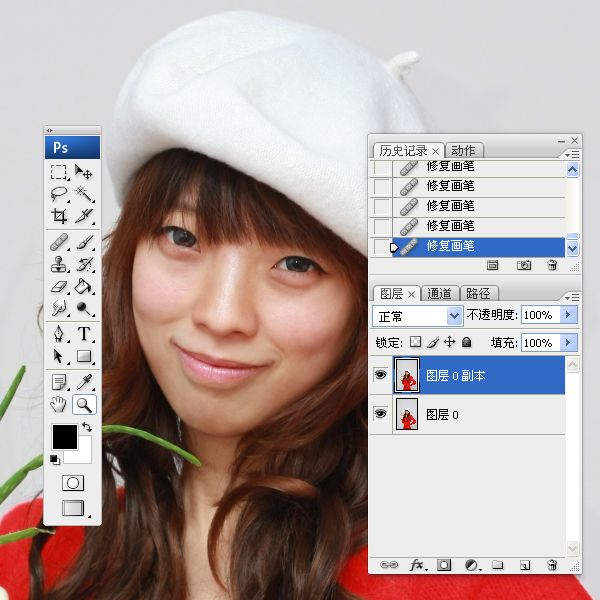Change the screen mode button

73,508
